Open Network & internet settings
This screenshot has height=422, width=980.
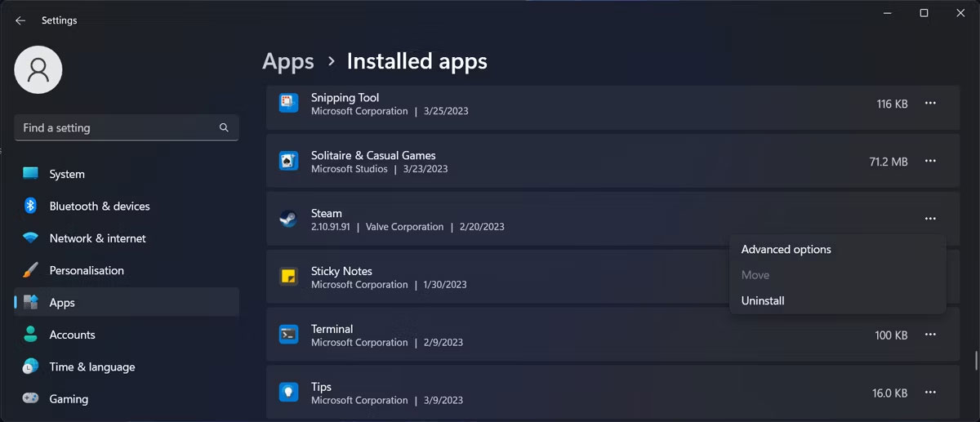coord(127,238)
